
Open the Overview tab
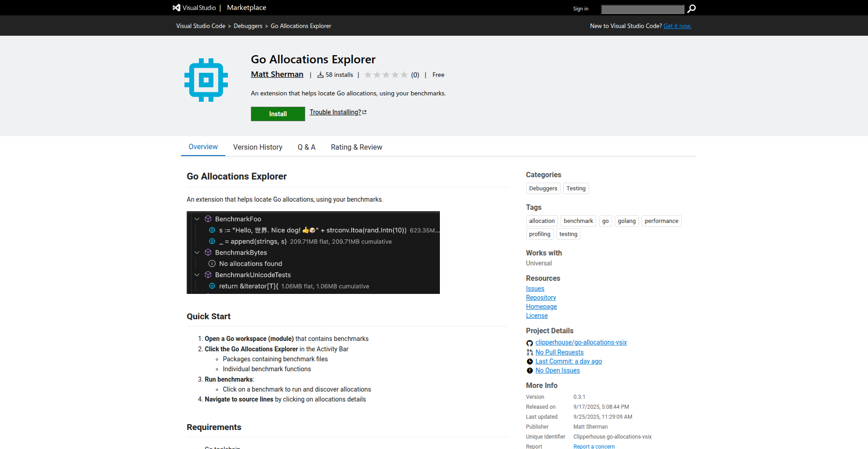click(203, 147)
